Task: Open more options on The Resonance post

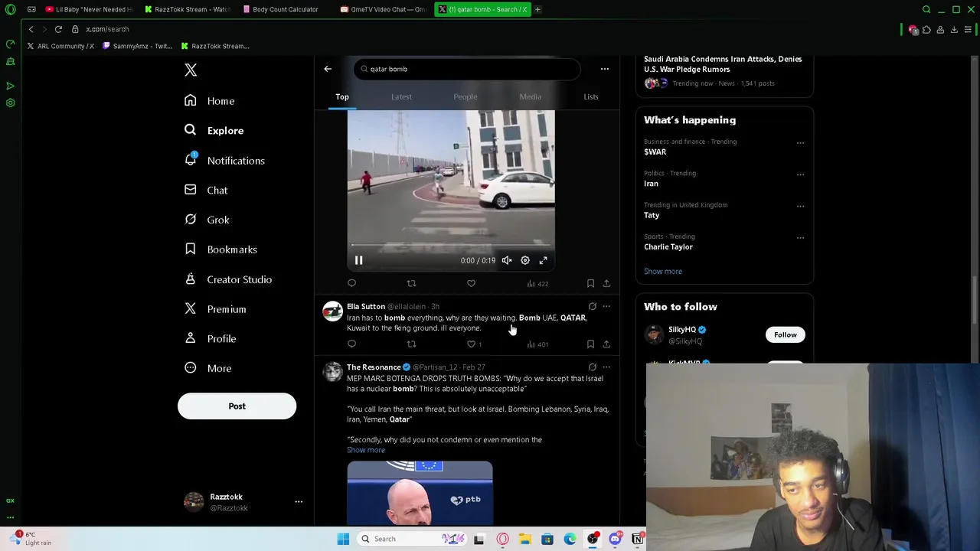Action: [606, 367]
